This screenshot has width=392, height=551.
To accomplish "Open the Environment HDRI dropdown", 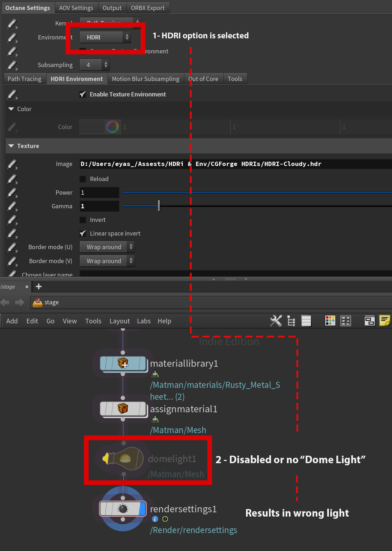I will coord(105,37).
